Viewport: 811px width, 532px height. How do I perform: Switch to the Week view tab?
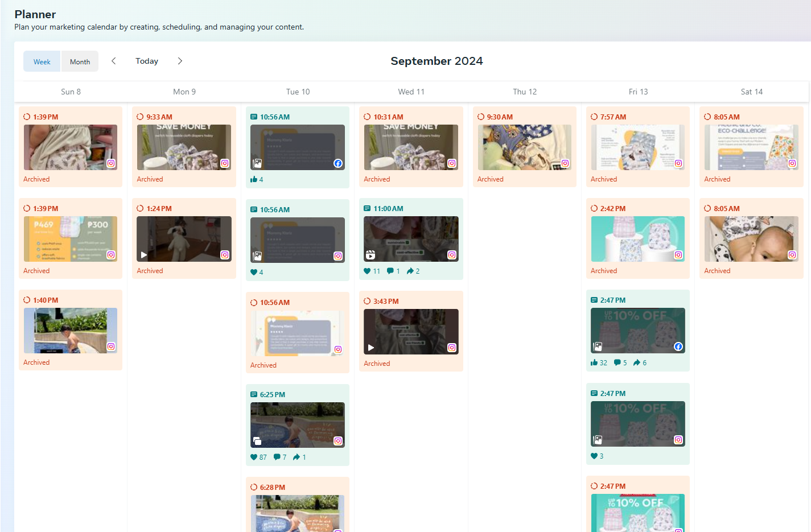[x=42, y=61]
